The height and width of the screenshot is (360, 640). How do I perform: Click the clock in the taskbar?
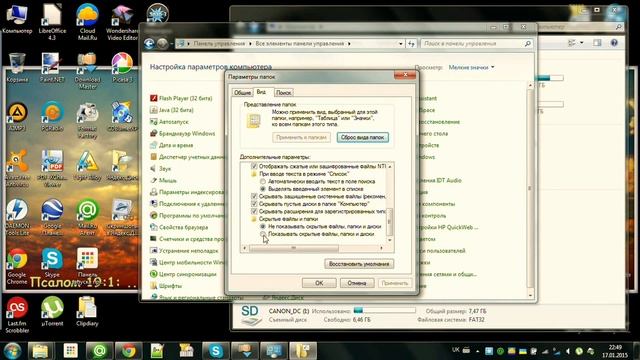click(x=615, y=351)
